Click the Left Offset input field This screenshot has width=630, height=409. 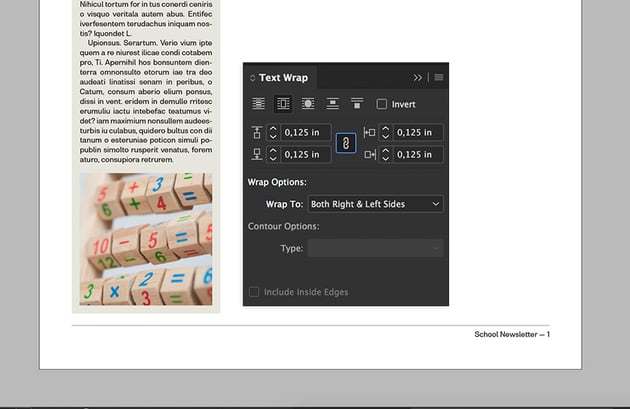coord(418,133)
